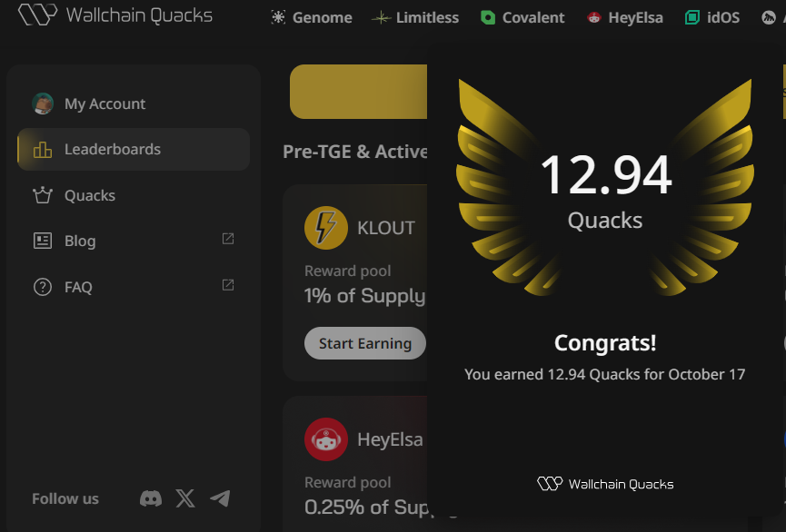Screen dimensions: 786x532
Task: Open My Account page
Action: [x=134, y=103]
